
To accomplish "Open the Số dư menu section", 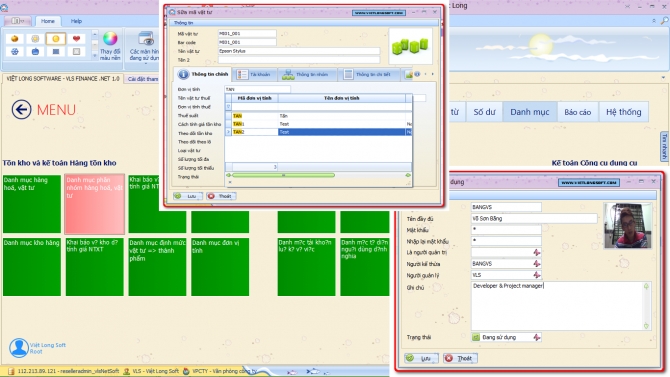I will point(484,112).
